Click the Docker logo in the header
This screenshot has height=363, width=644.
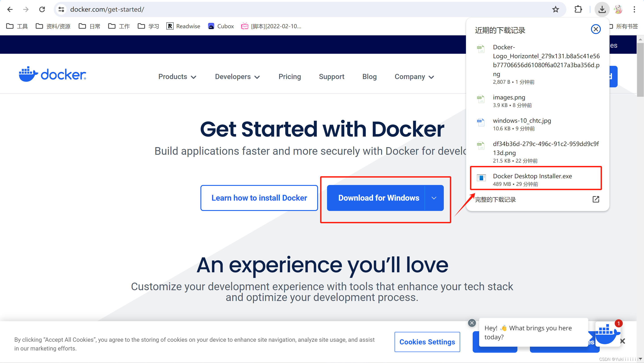pyautogui.click(x=53, y=74)
